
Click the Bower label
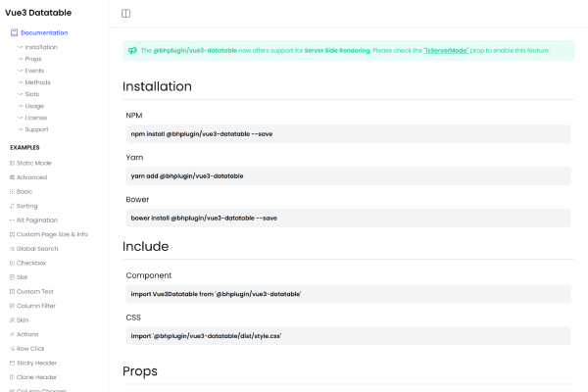click(x=137, y=200)
